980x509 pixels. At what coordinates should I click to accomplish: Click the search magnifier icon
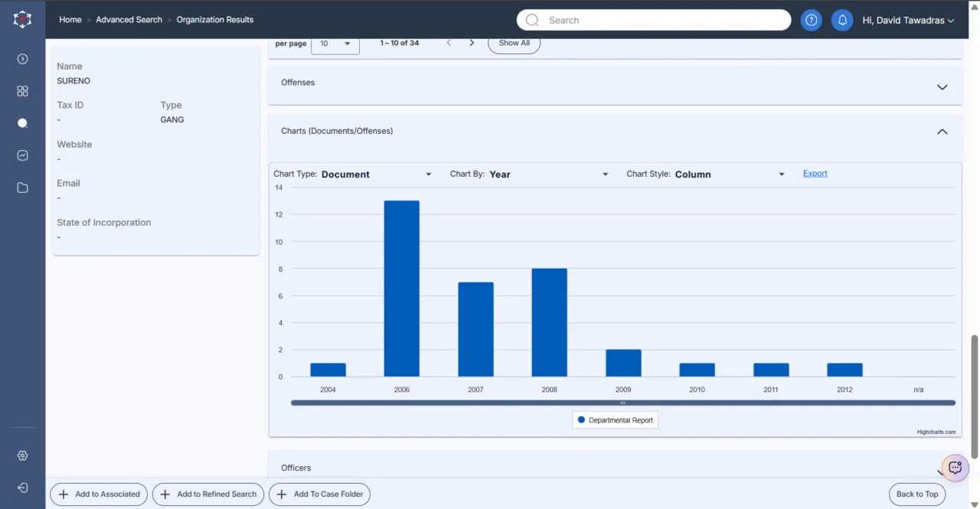pyautogui.click(x=532, y=21)
